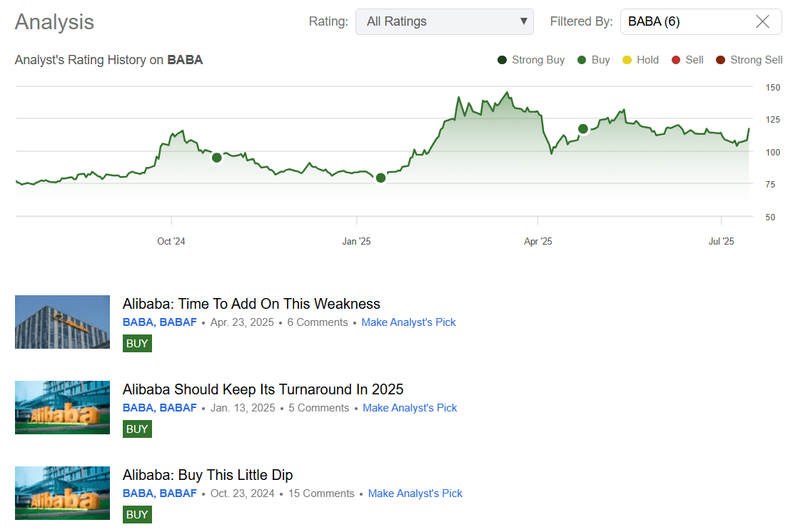Clear the BABA (6) filter X icon

[x=762, y=21]
